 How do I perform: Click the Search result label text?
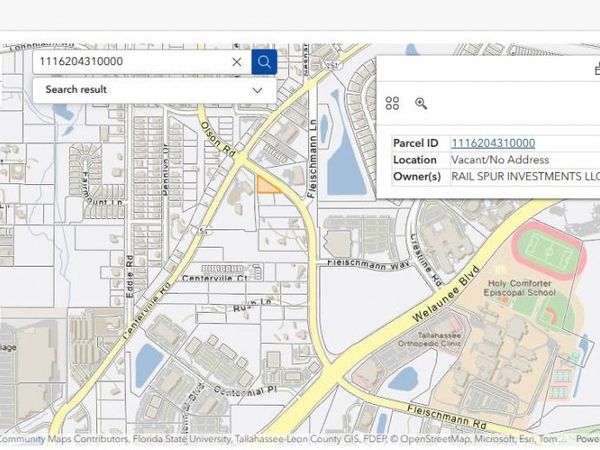[x=76, y=90]
